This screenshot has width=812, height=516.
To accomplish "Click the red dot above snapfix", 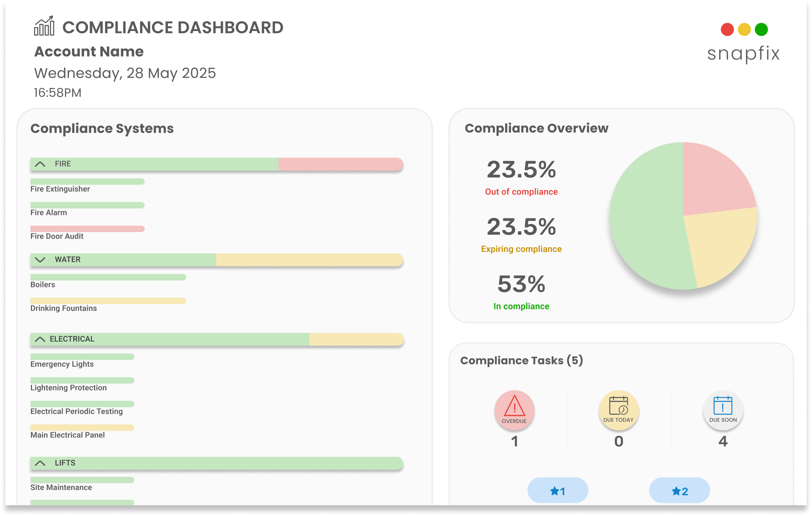I will coord(727,29).
